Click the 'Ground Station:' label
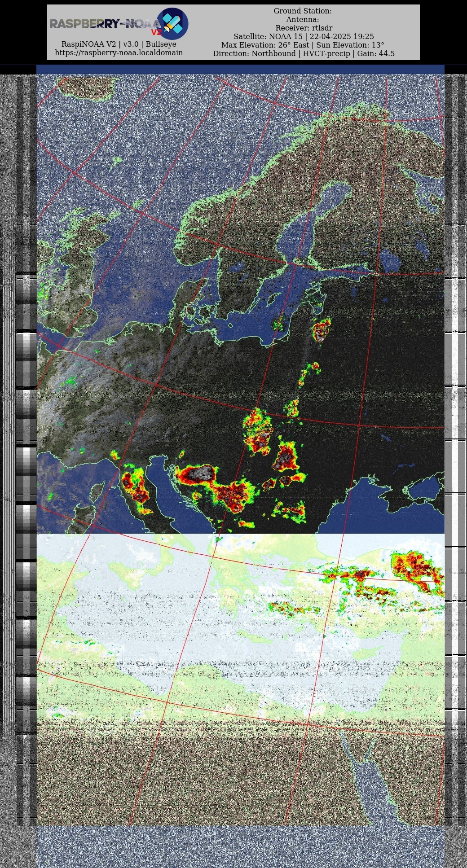The height and width of the screenshot is (868, 467). [x=303, y=11]
